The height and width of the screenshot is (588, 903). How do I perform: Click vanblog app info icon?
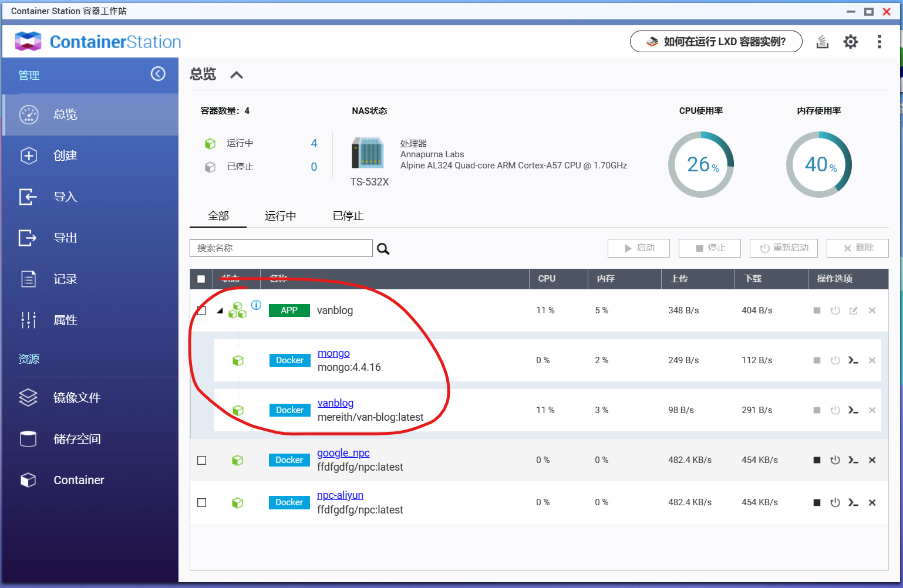(256, 305)
